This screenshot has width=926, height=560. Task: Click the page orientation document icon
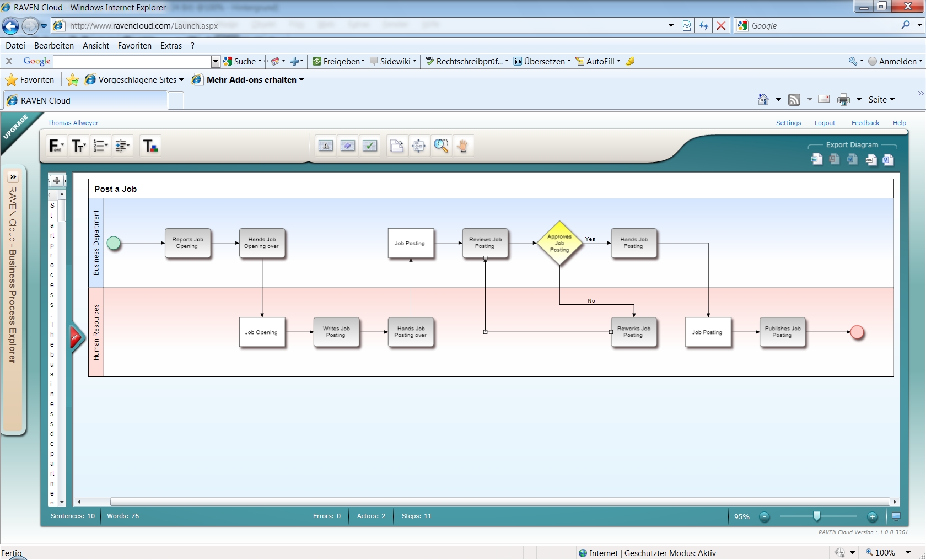tap(397, 146)
